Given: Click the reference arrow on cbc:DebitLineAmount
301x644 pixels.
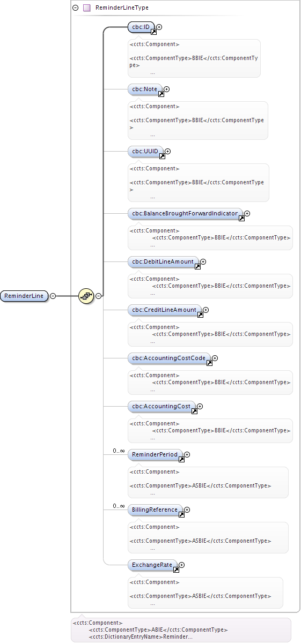Looking at the screenshot, I should click(197, 266).
